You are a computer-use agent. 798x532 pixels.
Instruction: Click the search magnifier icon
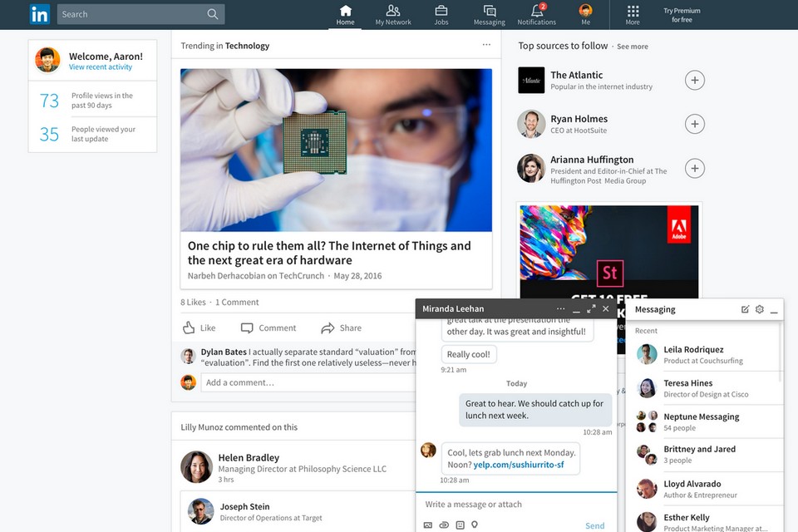(213, 14)
